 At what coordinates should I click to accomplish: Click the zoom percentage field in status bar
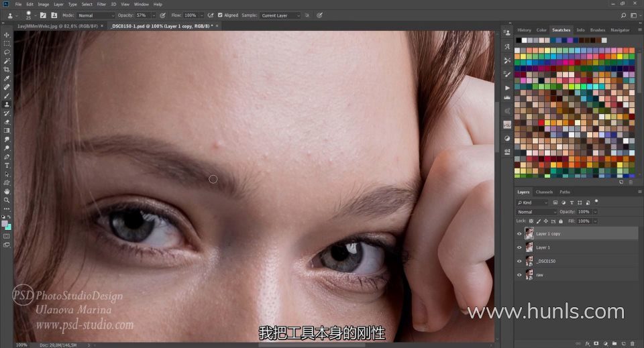click(21, 345)
